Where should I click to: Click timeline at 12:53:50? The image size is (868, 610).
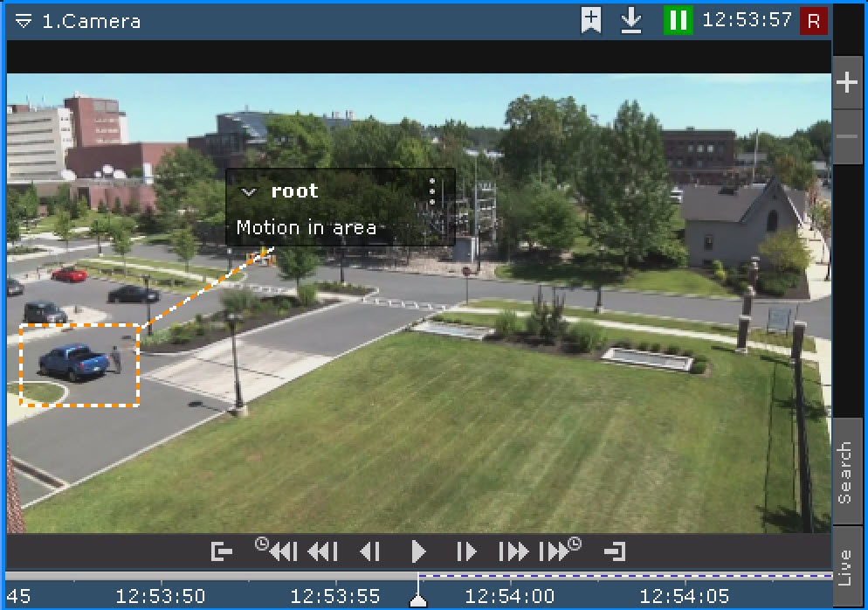click(161, 596)
